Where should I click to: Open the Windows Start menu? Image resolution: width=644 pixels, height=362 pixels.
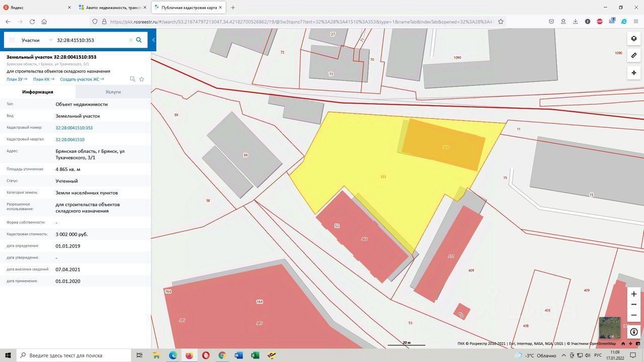coord(8,355)
